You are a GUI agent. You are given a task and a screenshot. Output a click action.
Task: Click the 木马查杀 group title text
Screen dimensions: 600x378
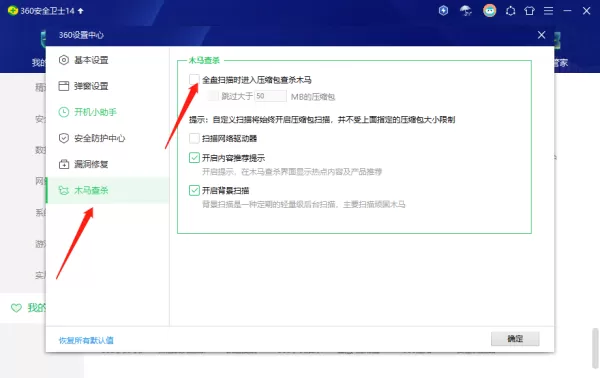(204, 60)
